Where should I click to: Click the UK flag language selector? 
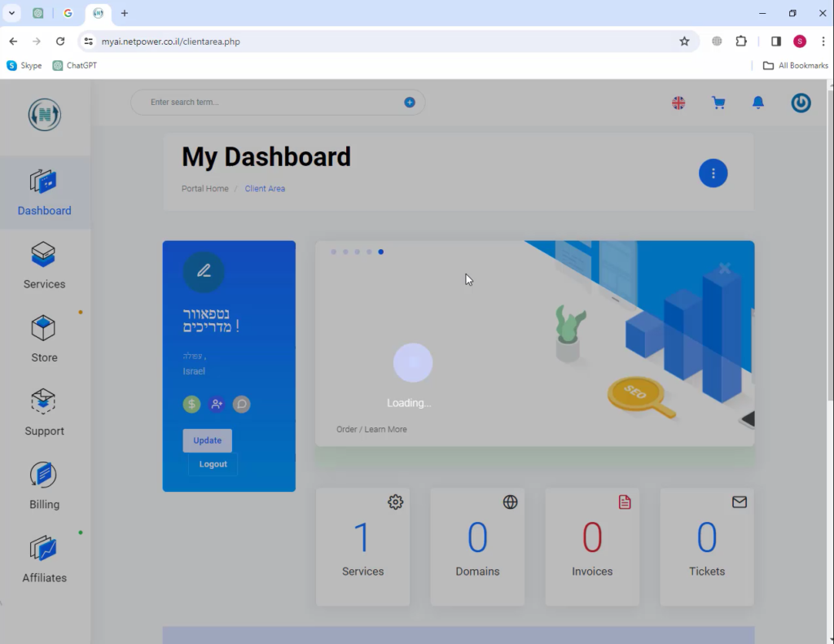tap(678, 103)
